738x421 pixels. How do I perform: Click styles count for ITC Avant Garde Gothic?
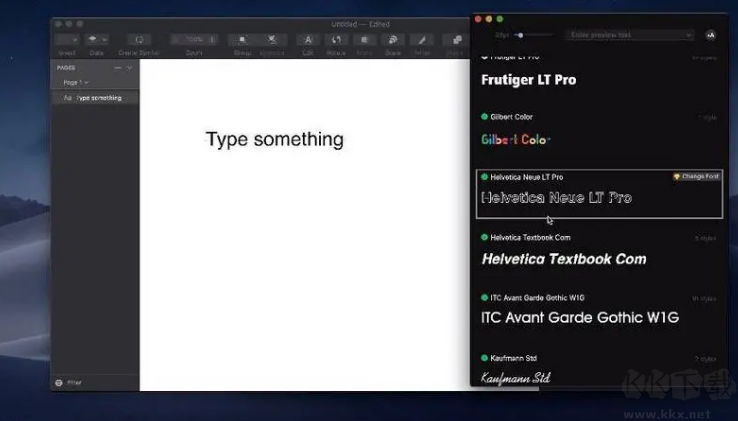pyautogui.click(x=704, y=299)
